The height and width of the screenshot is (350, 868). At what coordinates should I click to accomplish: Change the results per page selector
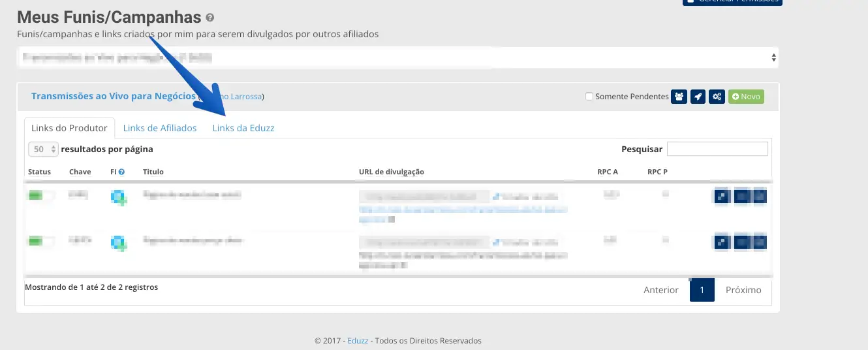pos(44,149)
